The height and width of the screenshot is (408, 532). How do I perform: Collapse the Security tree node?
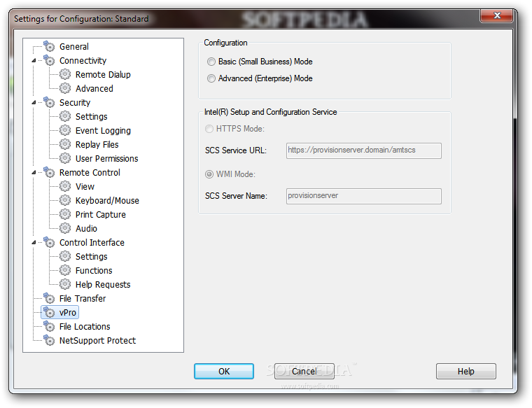coord(34,102)
